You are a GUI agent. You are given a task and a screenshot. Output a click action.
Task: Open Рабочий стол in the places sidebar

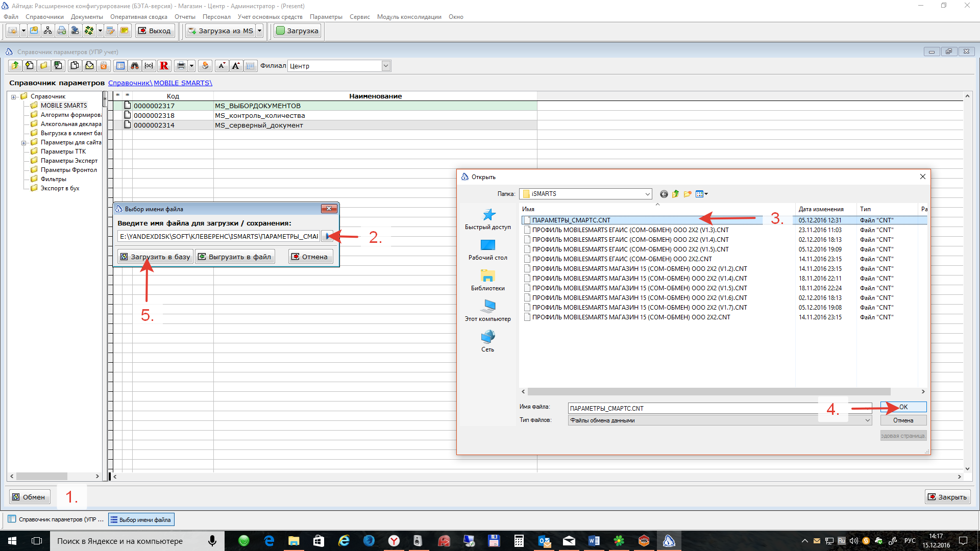pyautogui.click(x=488, y=250)
